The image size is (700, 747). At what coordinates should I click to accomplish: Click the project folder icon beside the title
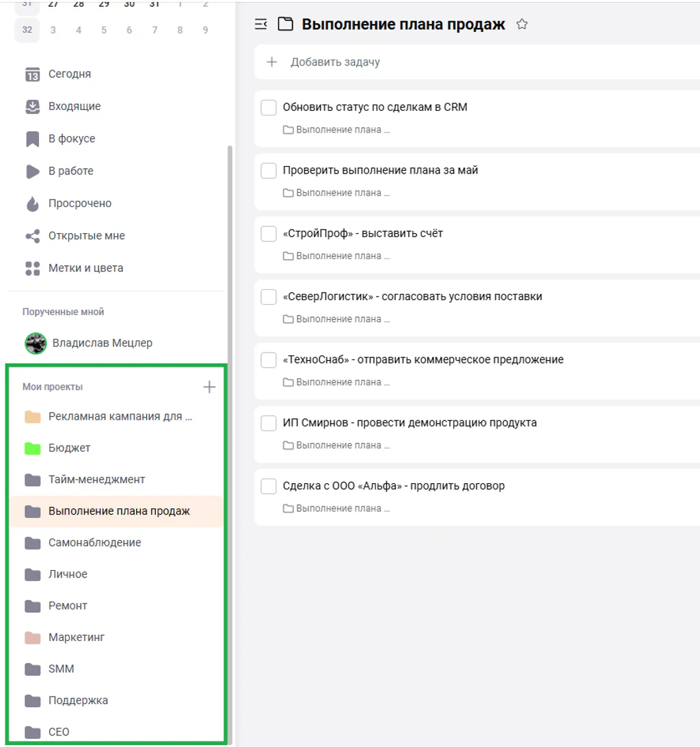tap(286, 24)
